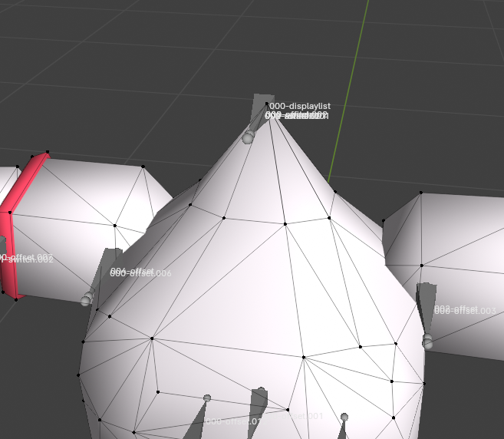Select the 000-offset.003 label on the right arm
The image size is (504, 439).
[x=465, y=310]
